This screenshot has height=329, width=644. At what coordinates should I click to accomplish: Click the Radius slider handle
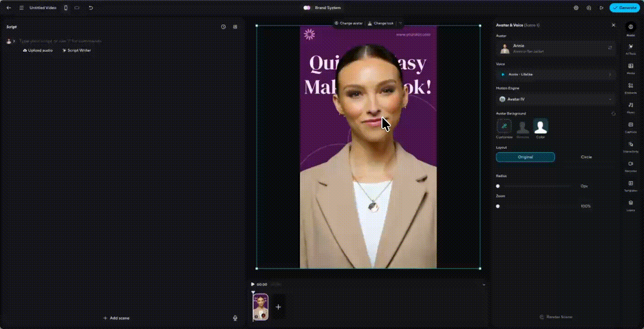coord(498,186)
